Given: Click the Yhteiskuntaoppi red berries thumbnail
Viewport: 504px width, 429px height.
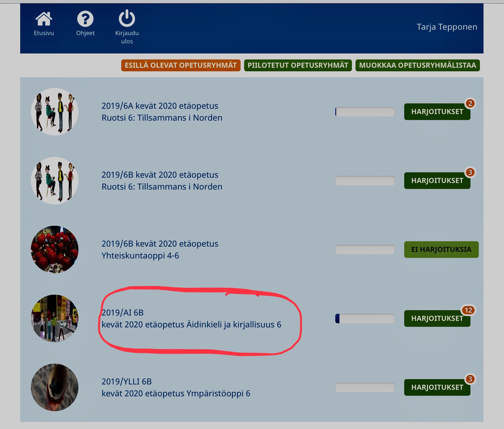Looking at the screenshot, I should pos(55,250).
